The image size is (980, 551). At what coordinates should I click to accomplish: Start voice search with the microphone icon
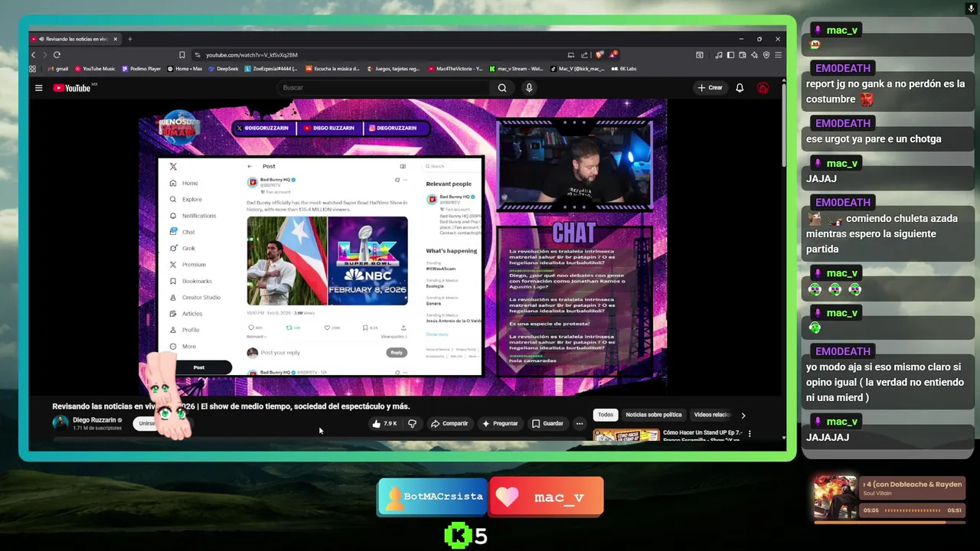528,88
